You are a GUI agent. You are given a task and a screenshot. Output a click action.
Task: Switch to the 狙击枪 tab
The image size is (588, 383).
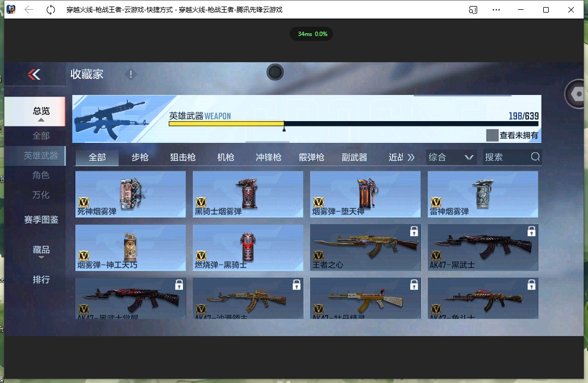183,157
